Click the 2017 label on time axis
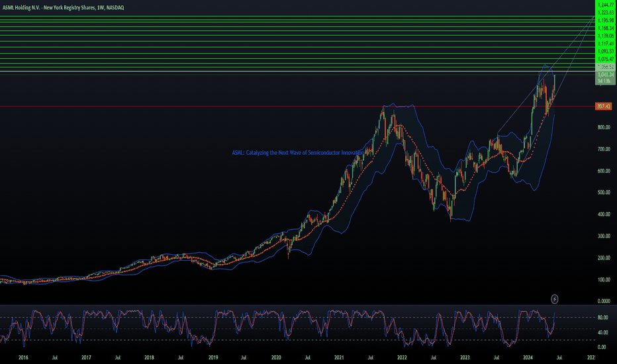The width and height of the screenshot is (617, 364). [86, 357]
